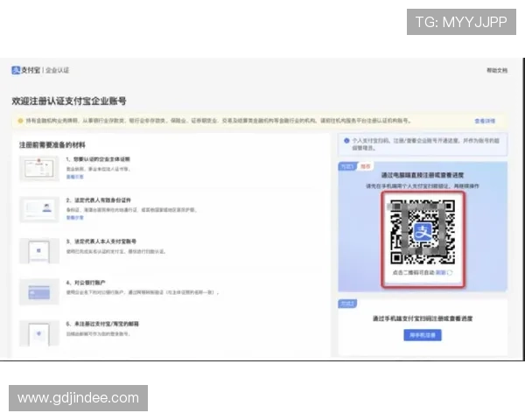Click 查看示例 link under item 1

click(x=74, y=177)
